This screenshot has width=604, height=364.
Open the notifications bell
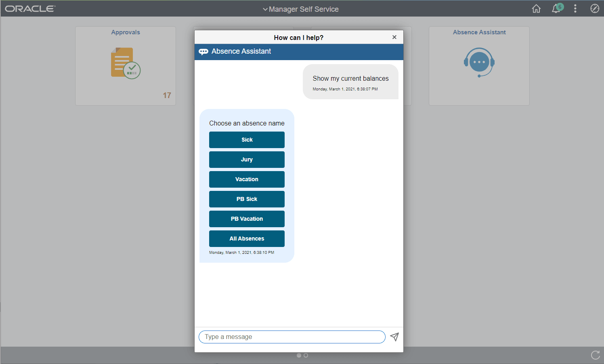(x=557, y=8)
